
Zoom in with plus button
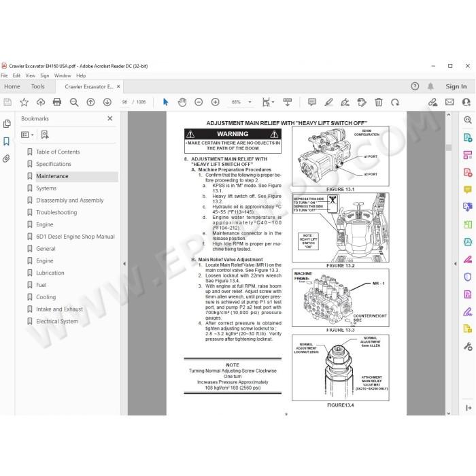[216, 102]
